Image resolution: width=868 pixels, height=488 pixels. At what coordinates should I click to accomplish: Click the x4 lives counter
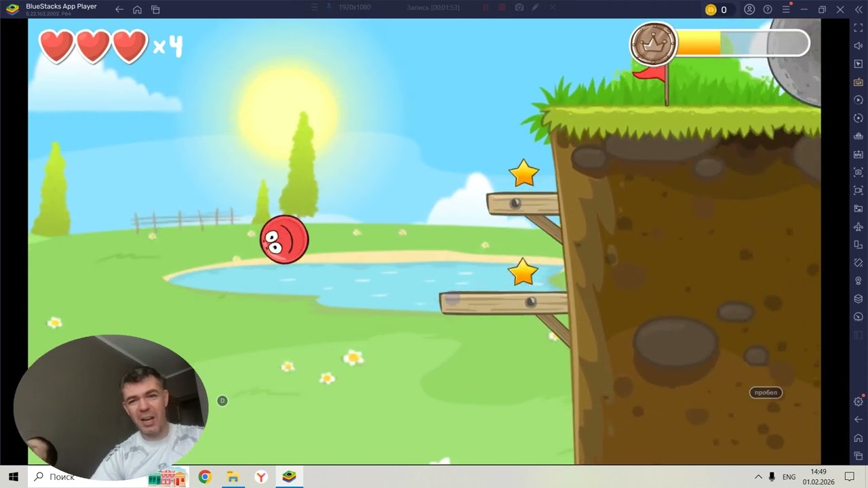point(167,46)
